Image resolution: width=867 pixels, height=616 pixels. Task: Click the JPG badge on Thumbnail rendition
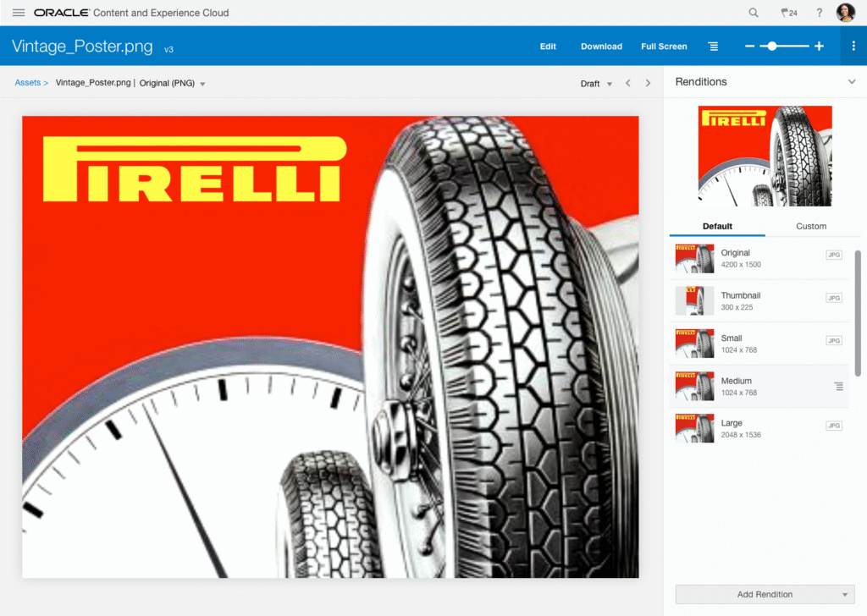tap(834, 298)
